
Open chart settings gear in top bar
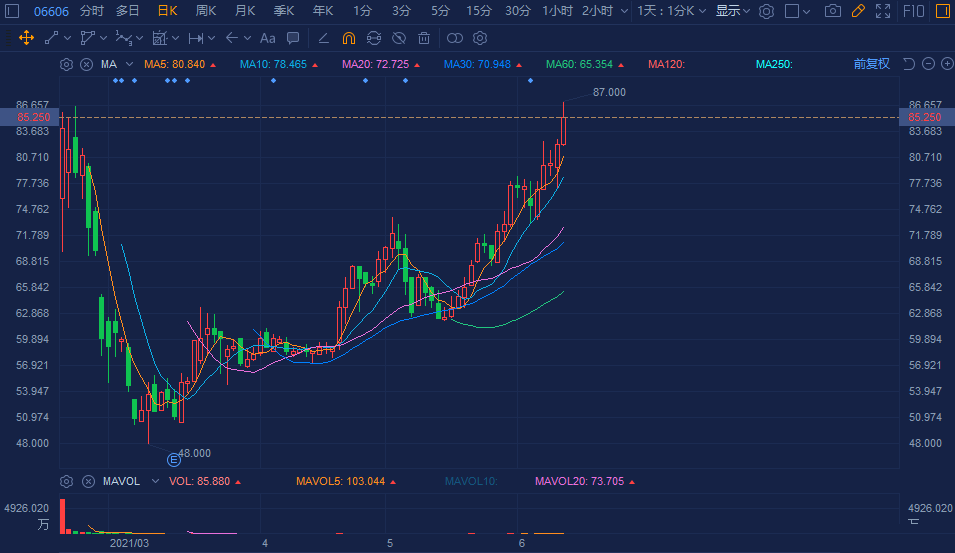point(766,11)
